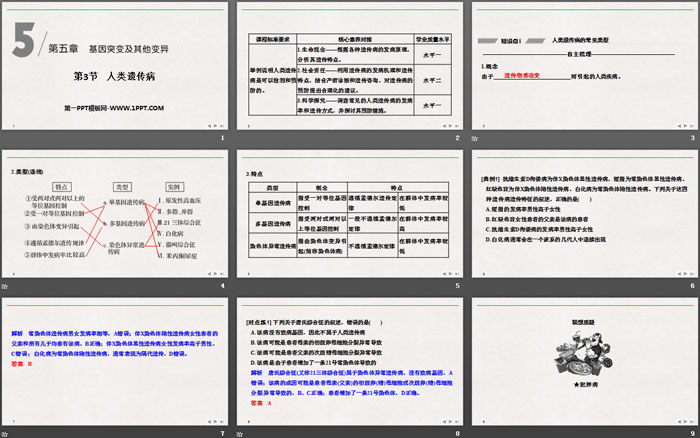Click the title 第3节 人类遗传病 on slide 1

coord(114,76)
